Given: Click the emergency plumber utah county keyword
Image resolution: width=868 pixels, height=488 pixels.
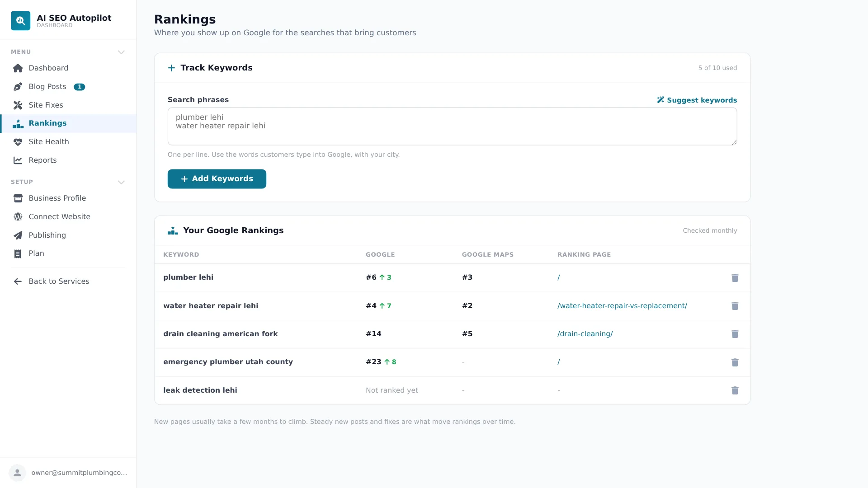Looking at the screenshot, I should [228, 362].
